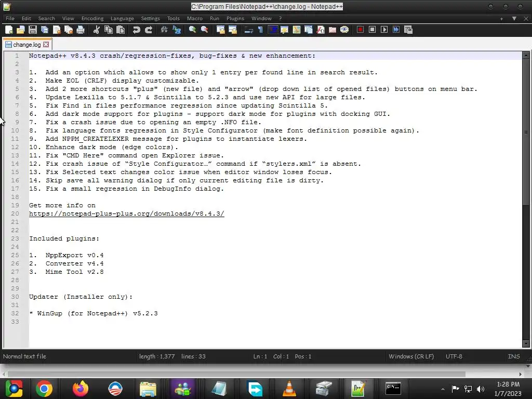Click the Ln : 1 Col : 1 status field
The image size is (532, 399).
tap(282, 356)
